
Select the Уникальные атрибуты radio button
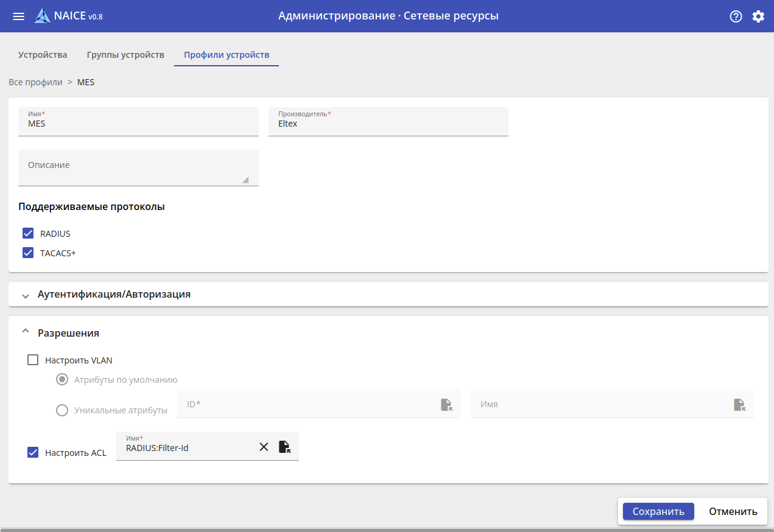click(62, 410)
